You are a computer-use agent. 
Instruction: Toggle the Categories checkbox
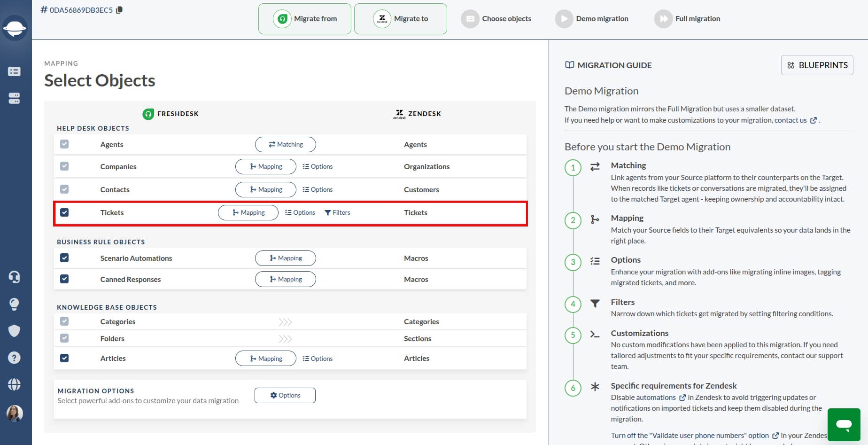point(64,321)
